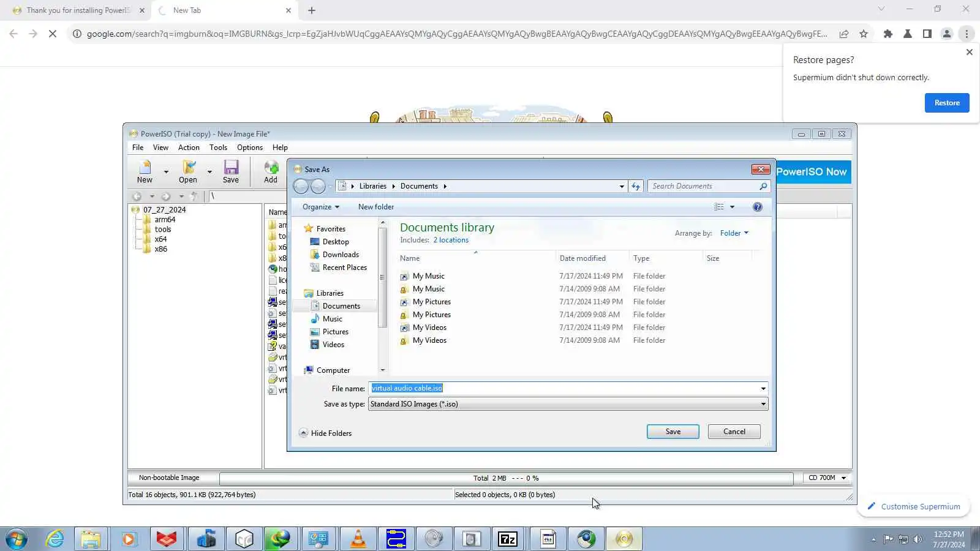
Task: Click New folder in Save As toolbar
Action: [x=376, y=207]
